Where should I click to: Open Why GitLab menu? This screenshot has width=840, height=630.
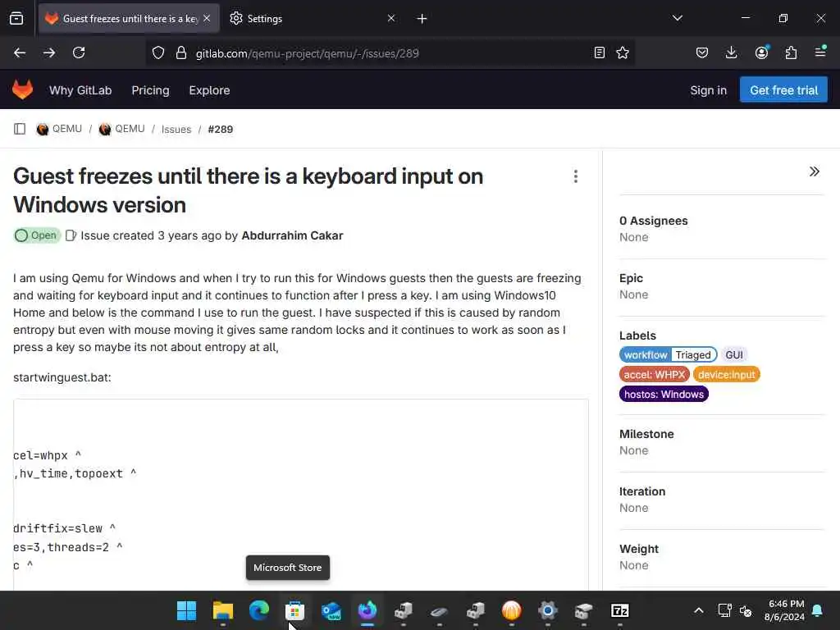80,90
